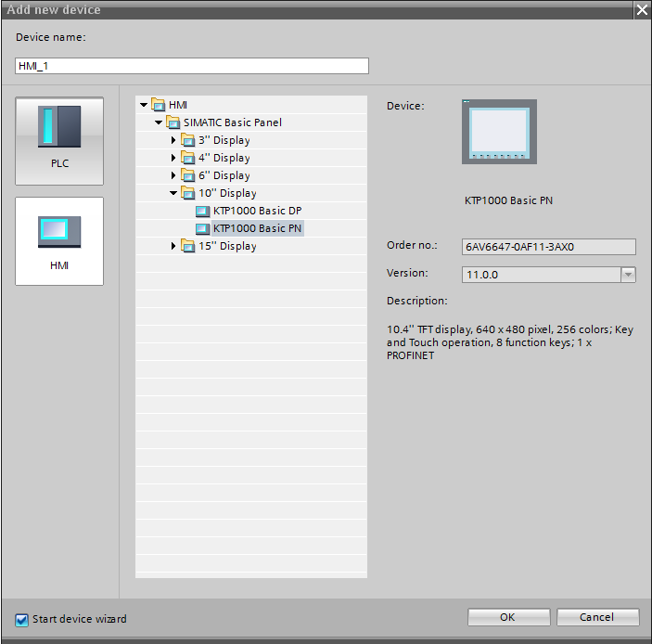
Task: Select the 15" Display tree label
Action: tap(227, 246)
